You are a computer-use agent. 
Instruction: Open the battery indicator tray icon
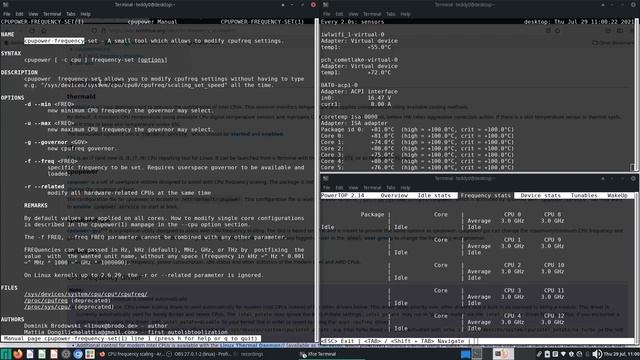[547, 354]
